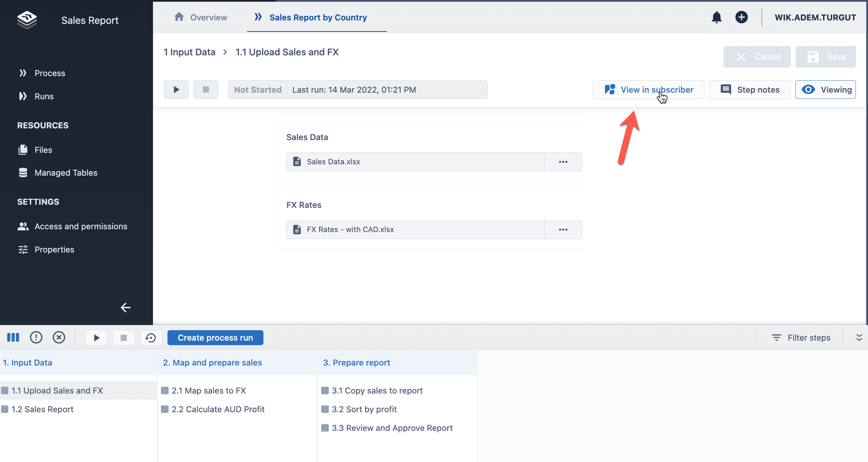Viewport: 868px width, 462px height.
Task: Click Create process run button
Action: point(215,338)
